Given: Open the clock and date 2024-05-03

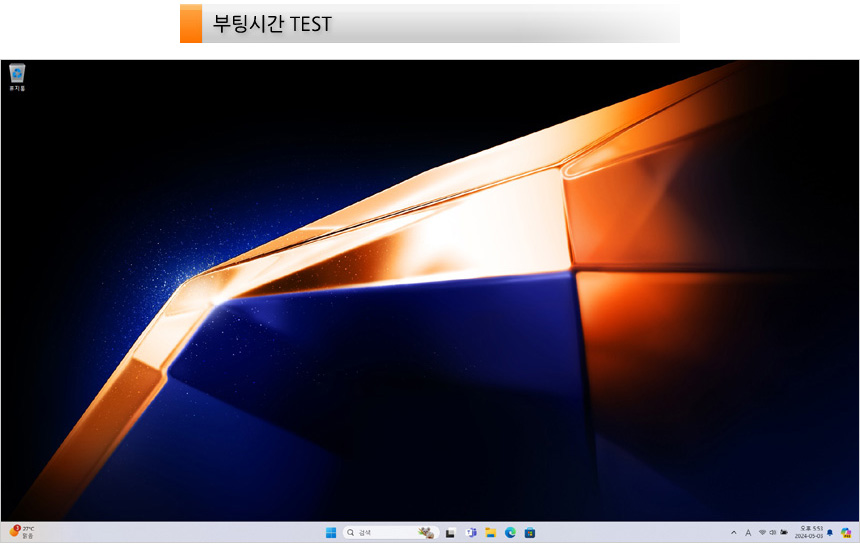Looking at the screenshot, I should (809, 533).
